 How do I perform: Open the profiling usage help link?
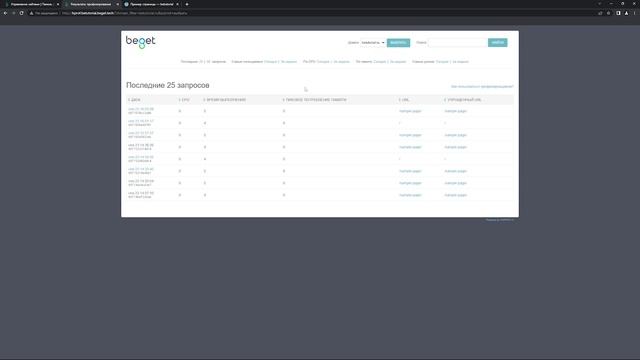click(x=482, y=87)
